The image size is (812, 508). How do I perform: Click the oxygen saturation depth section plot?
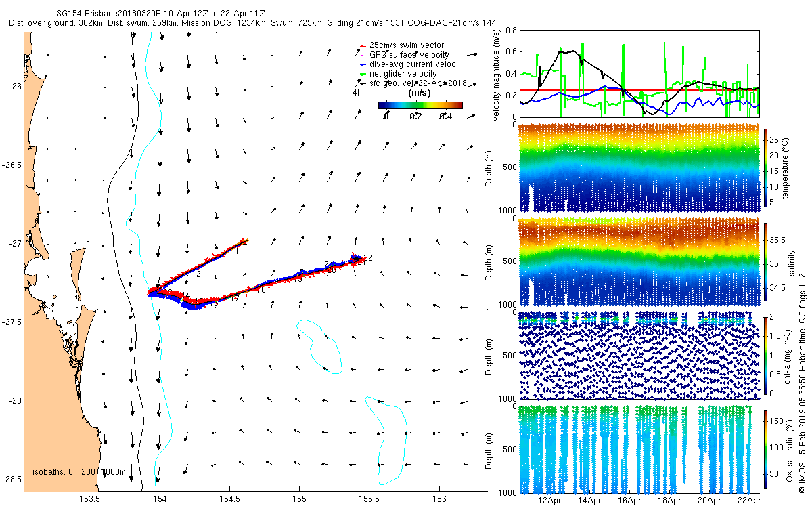point(638,448)
